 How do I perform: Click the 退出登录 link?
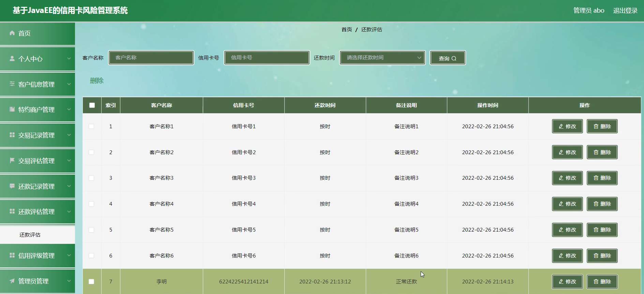(x=625, y=11)
